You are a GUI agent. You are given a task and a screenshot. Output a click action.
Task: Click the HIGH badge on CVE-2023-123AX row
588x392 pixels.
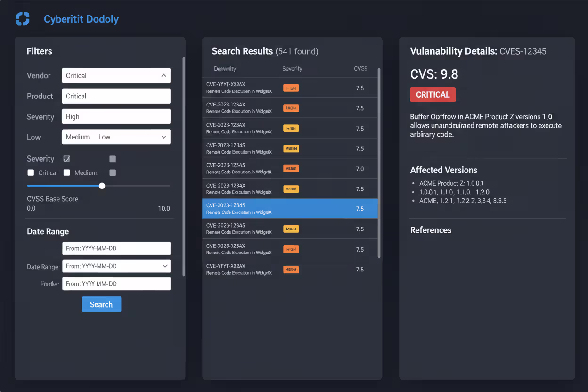(x=291, y=108)
